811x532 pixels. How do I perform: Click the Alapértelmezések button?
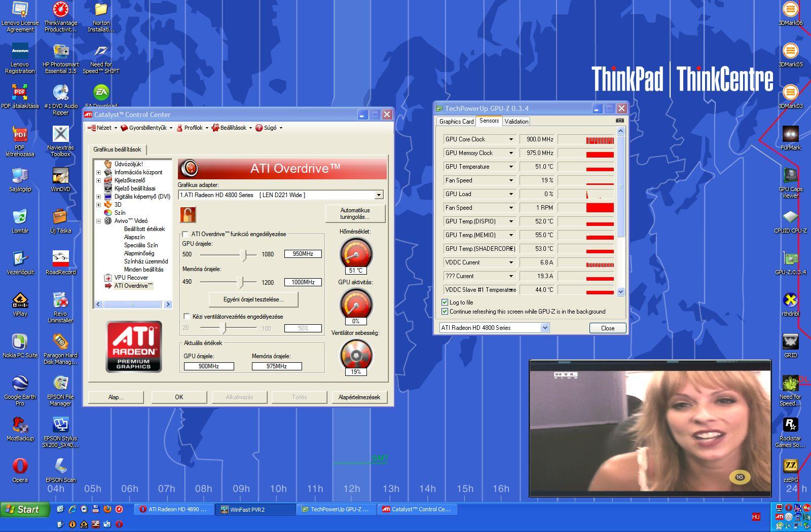[x=359, y=397]
